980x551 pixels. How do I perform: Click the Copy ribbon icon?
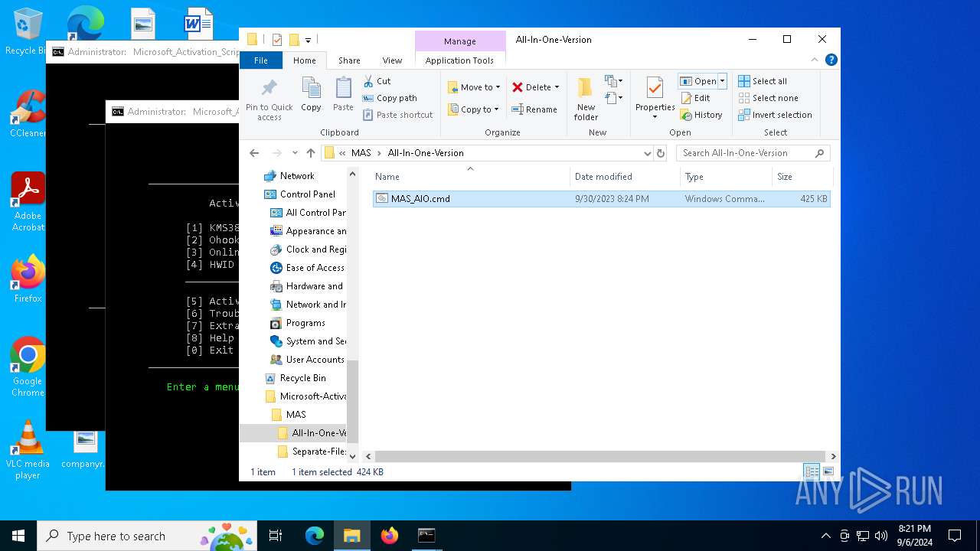click(x=311, y=95)
